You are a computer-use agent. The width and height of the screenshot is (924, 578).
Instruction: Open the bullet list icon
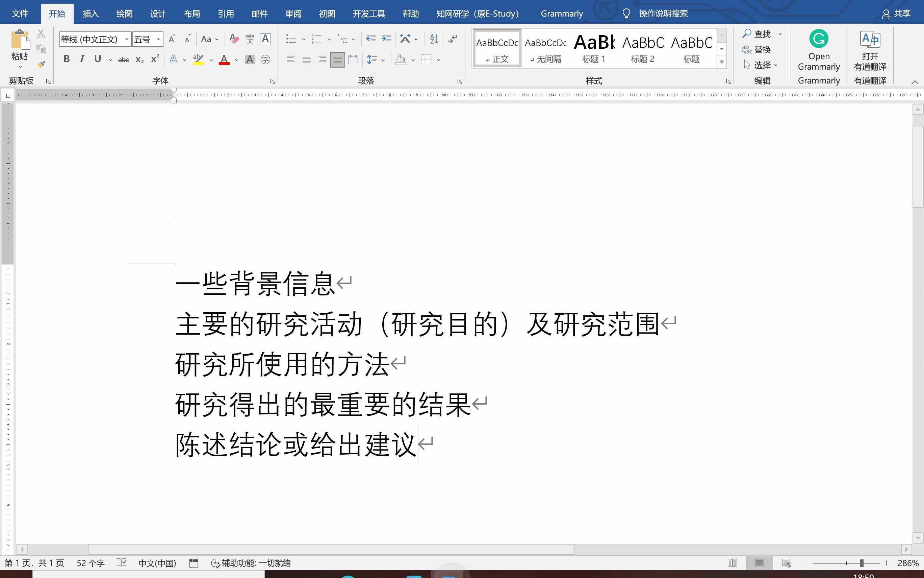tap(291, 39)
